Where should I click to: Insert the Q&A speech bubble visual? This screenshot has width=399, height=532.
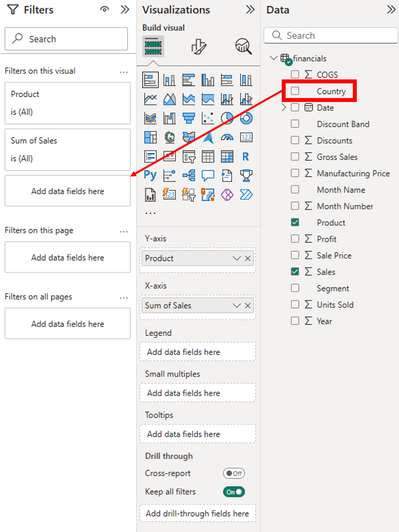(x=208, y=176)
